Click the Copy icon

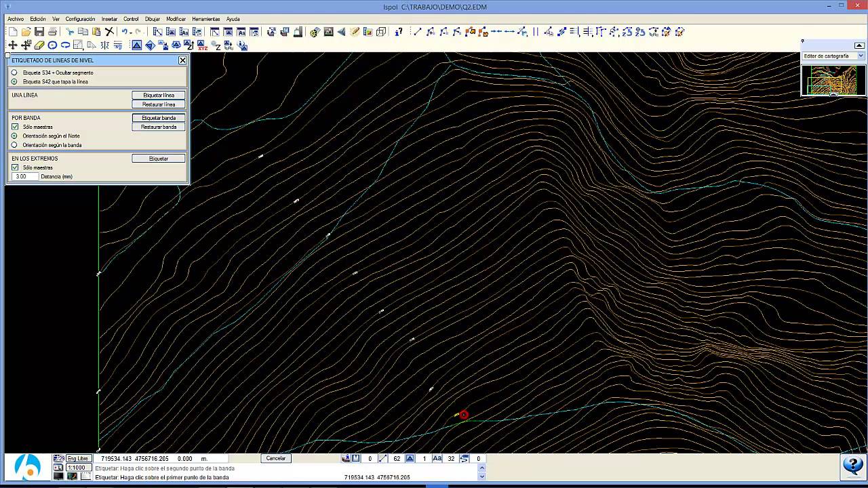click(83, 32)
